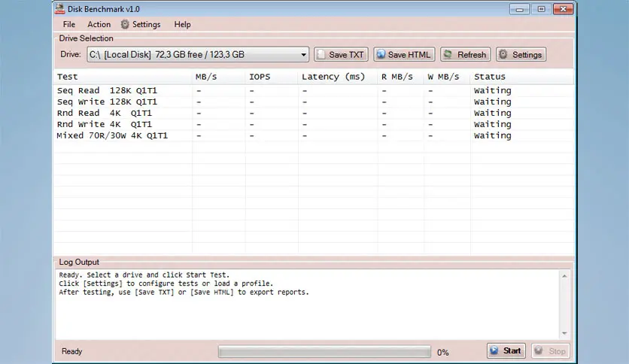Select the Seq Write 128K Q1T1 row
The width and height of the screenshot is (629, 364).
[x=314, y=102]
